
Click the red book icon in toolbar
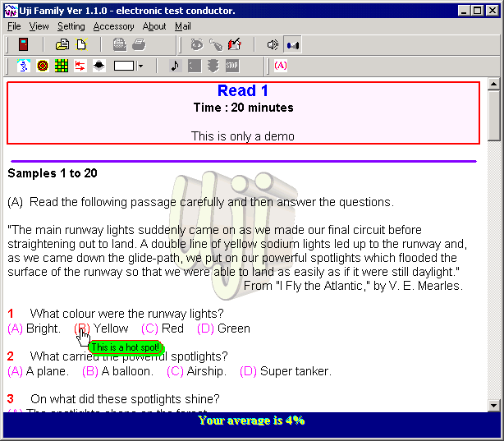pyautogui.click(x=24, y=44)
